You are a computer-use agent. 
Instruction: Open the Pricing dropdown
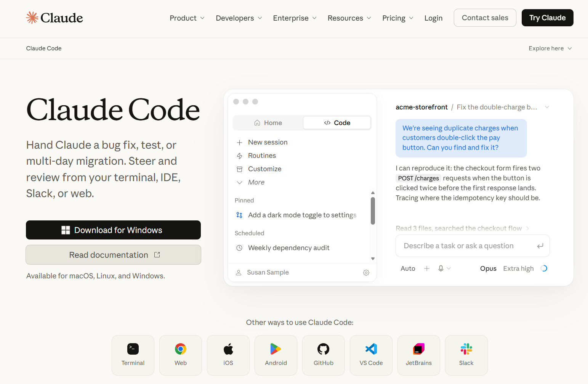pyautogui.click(x=398, y=18)
